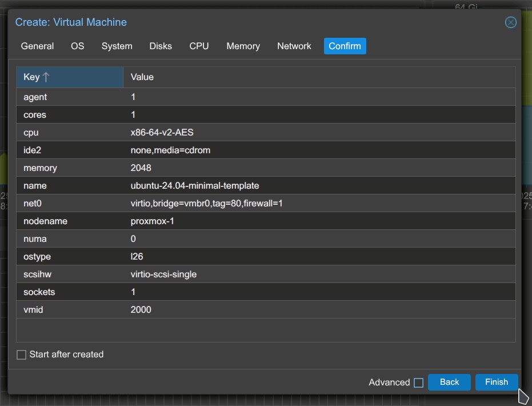This screenshot has height=406, width=532.
Task: Select the scsihw key cell
Action: coord(70,274)
